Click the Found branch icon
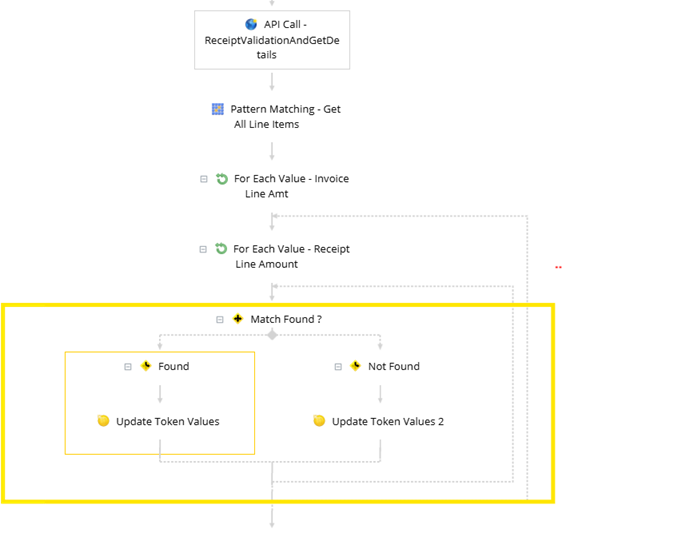The image size is (687, 533). (x=146, y=366)
